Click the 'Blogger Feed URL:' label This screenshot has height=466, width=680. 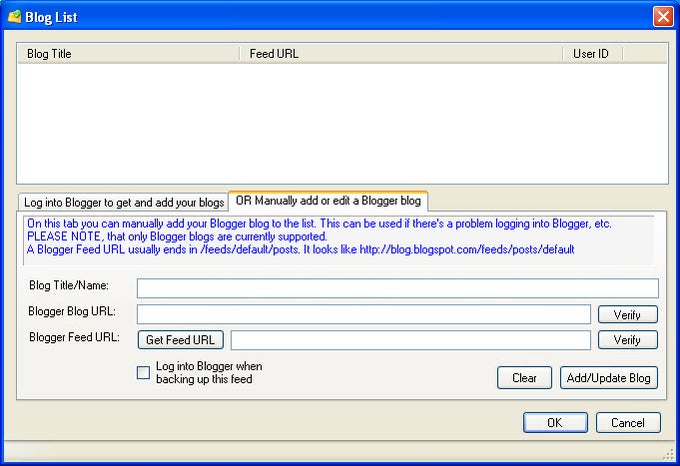[x=74, y=337]
